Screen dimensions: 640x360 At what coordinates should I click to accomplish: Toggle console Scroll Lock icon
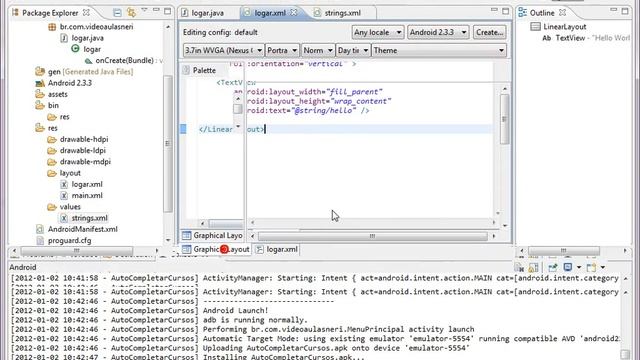coord(533,267)
